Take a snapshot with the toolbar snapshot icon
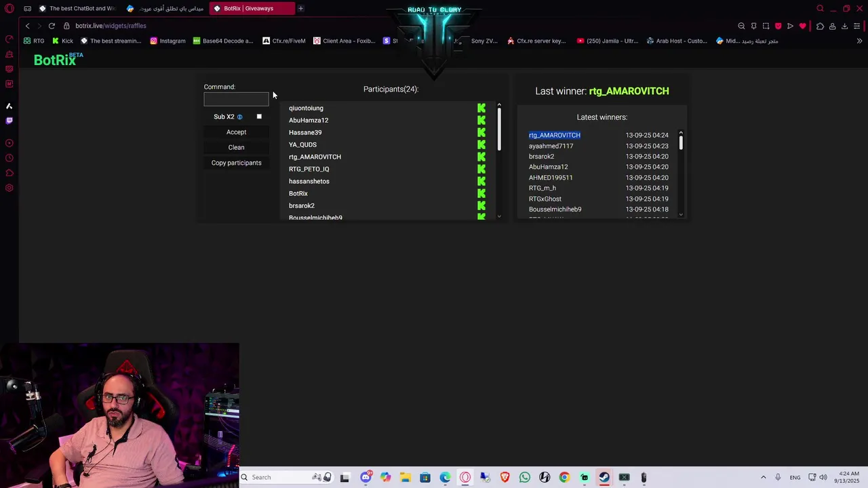 [766, 26]
